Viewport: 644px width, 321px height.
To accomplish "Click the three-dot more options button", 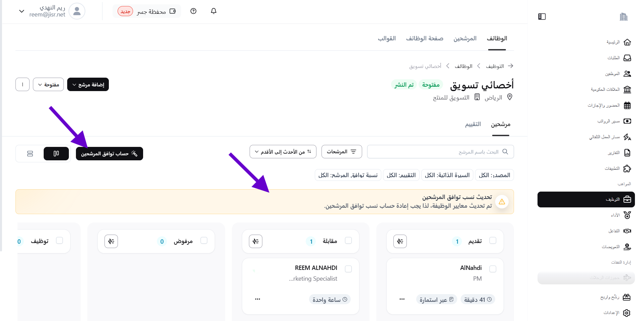I will click(x=23, y=84).
